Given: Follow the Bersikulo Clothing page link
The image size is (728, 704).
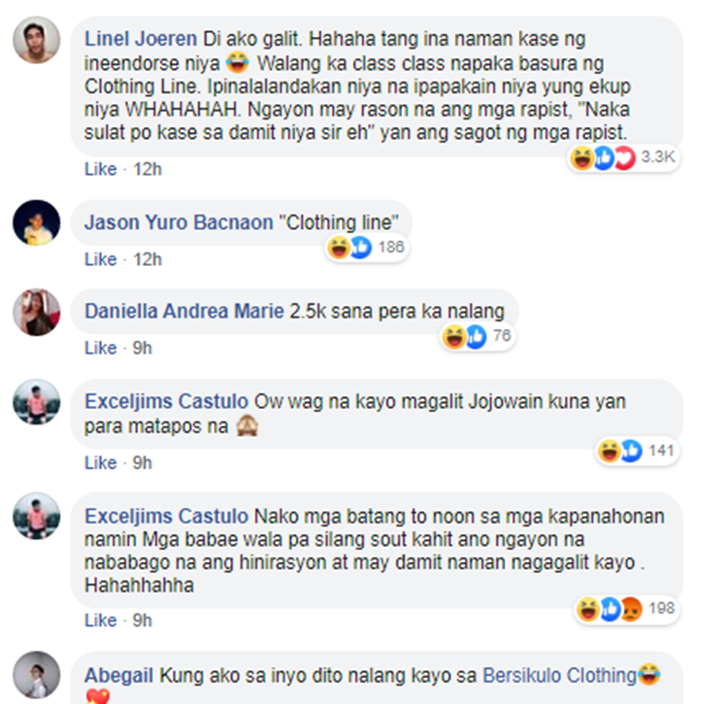Looking at the screenshot, I should click(559, 676).
